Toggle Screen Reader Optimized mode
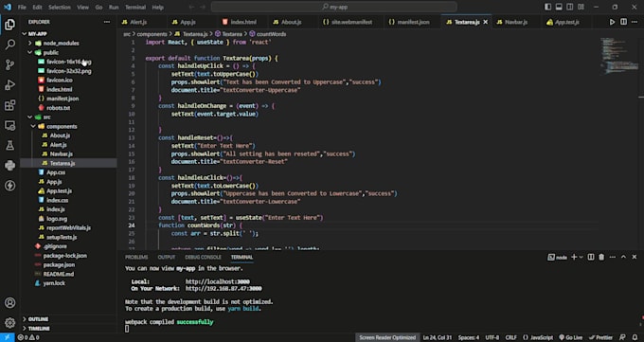This screenshot has width=644, height=342. (387, 337)
